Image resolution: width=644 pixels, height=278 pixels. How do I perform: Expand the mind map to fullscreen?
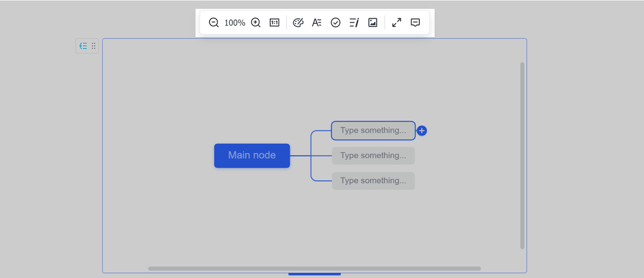click(x=397, y=23)
